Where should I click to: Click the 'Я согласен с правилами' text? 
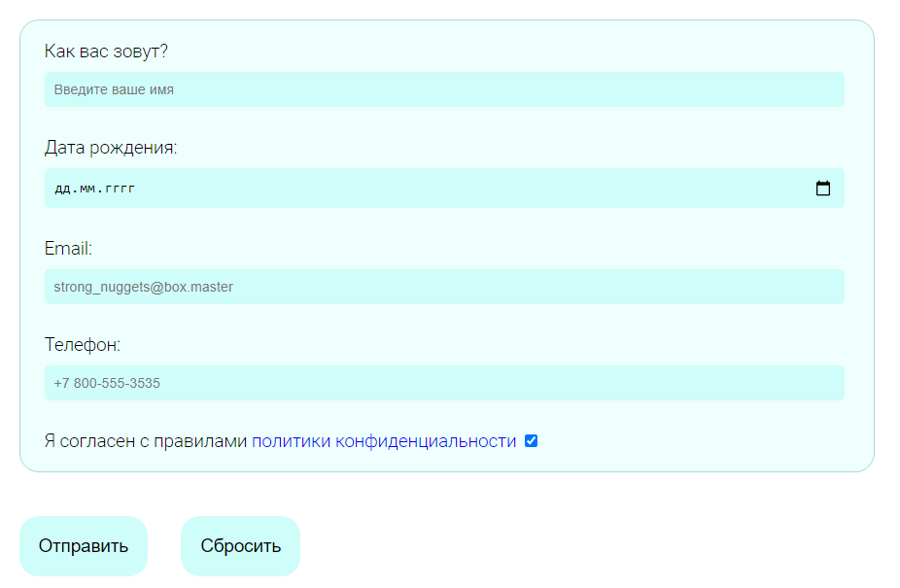pos(146,441)
